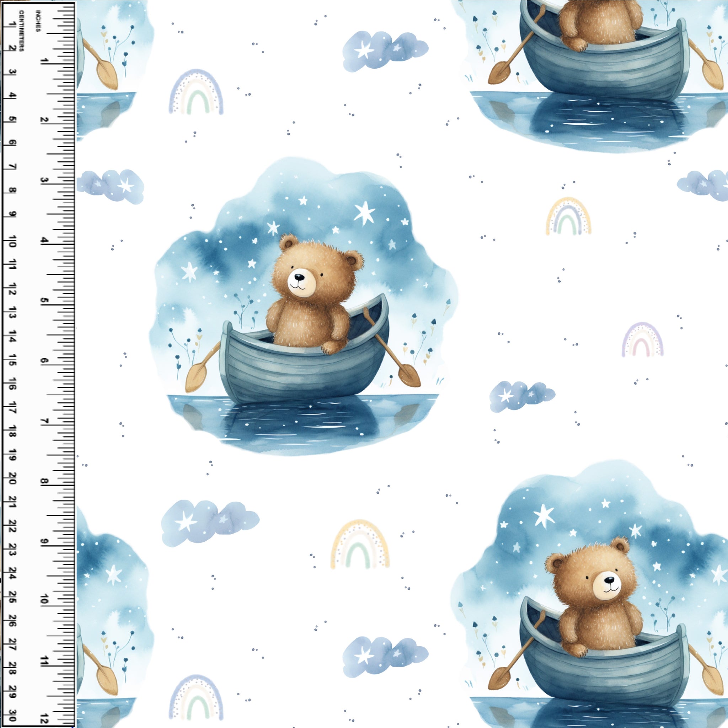Click the small star cloud right of the center boat
Image resolution: width=728 pixels, height=728 pixels.
coord(520,396)
